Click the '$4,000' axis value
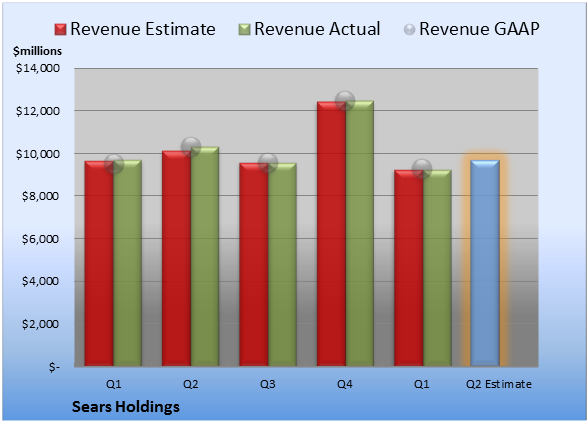This screenshot has width=588, height=422. [41, 281]
